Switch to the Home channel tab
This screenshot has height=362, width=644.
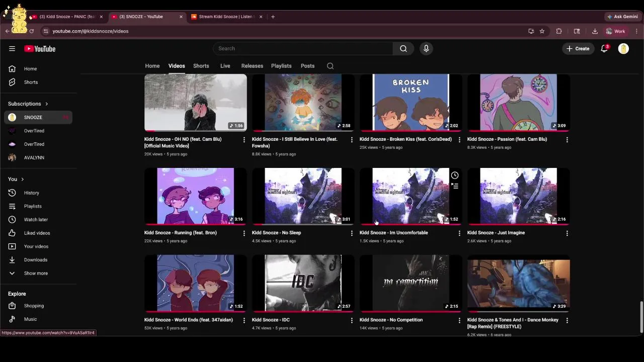(x=152, y=66)
